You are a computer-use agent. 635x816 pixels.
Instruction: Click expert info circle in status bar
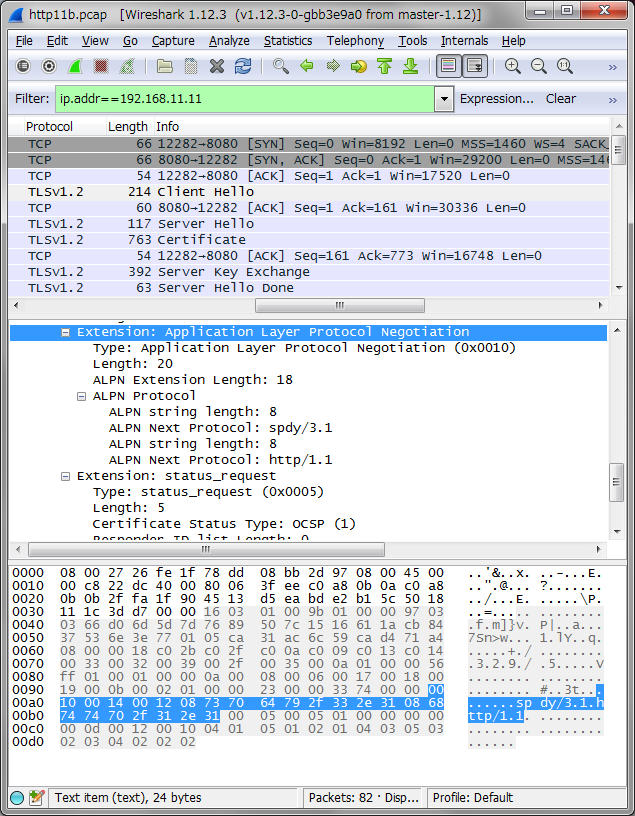point(17,798)
